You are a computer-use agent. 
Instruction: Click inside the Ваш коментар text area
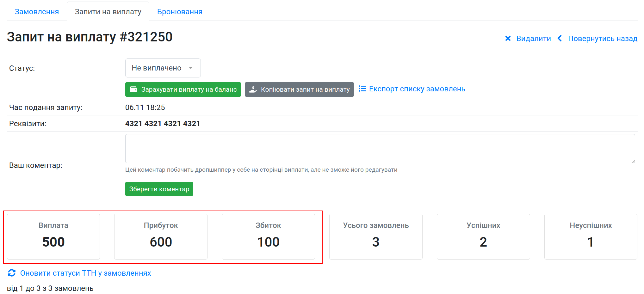[x=380, y=149]
